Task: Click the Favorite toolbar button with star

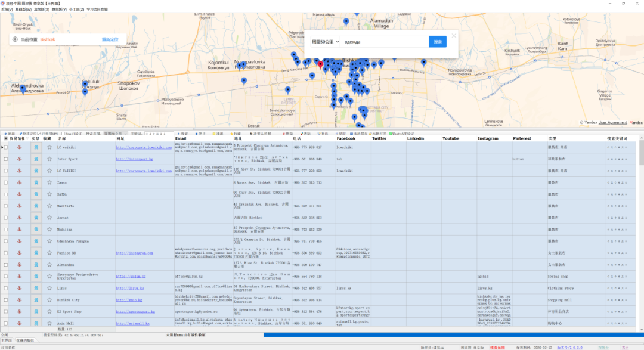Action: [236, 134]
